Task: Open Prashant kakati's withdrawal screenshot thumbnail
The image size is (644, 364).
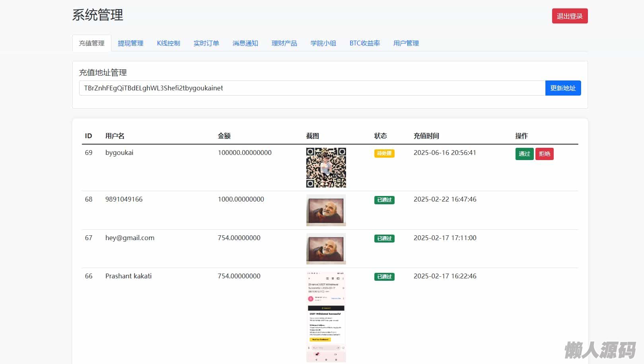Action: pos(326,317)
